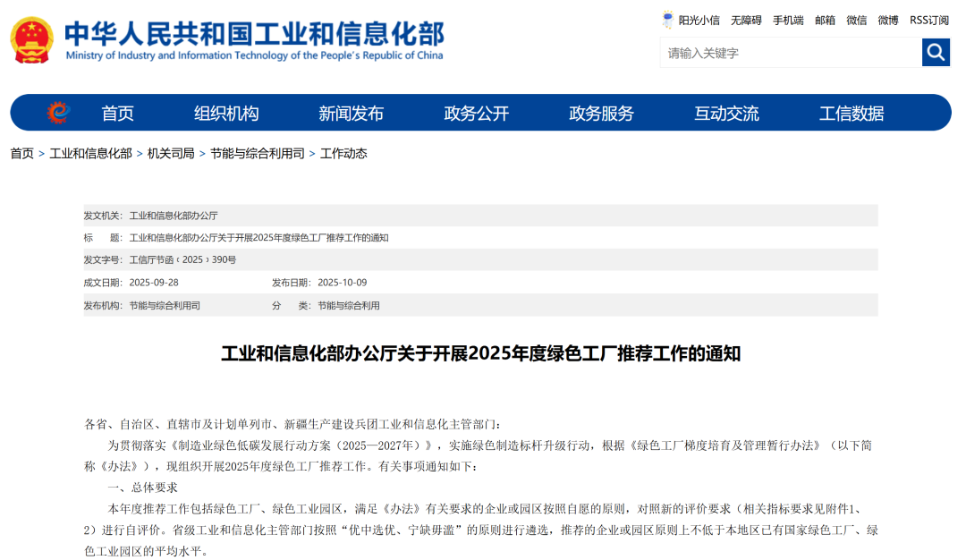The height and width of the screenshot is (560, 966).
Task: Click the search magnifier icon
Action: click(936, 53)
